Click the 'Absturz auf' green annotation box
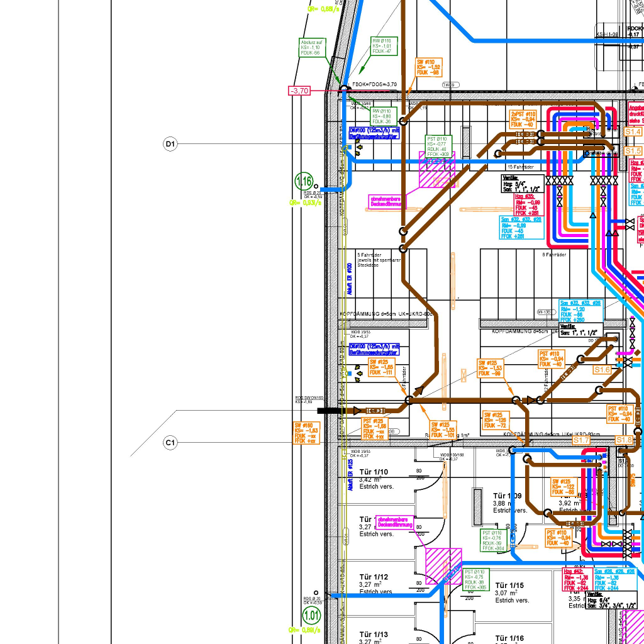 (312, 47)
